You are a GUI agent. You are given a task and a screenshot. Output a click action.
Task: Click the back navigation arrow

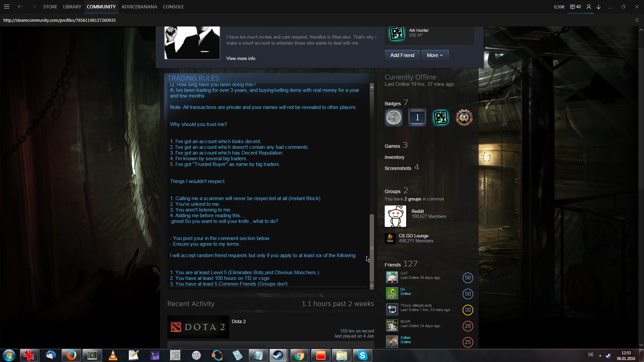tap(20, 7)
